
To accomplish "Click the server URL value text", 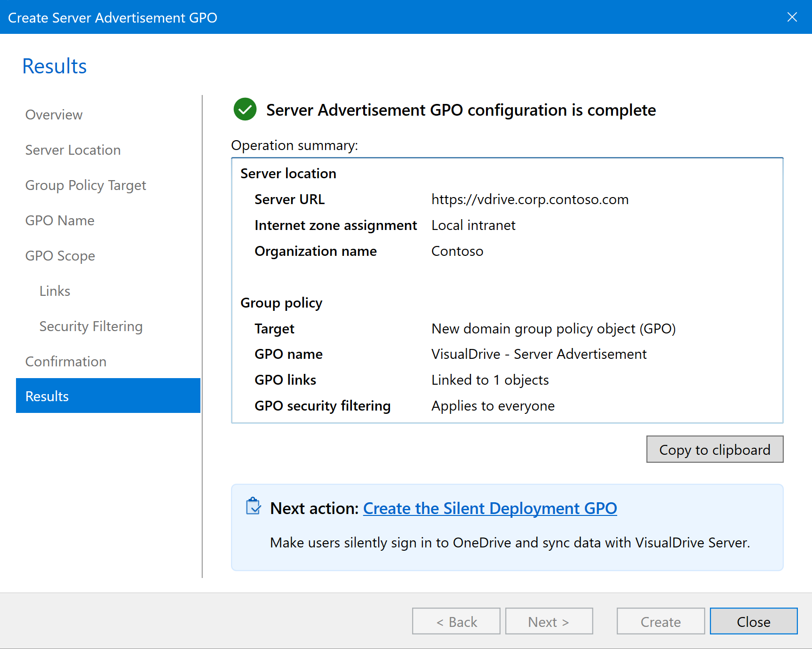I will (x=530, y=199).
